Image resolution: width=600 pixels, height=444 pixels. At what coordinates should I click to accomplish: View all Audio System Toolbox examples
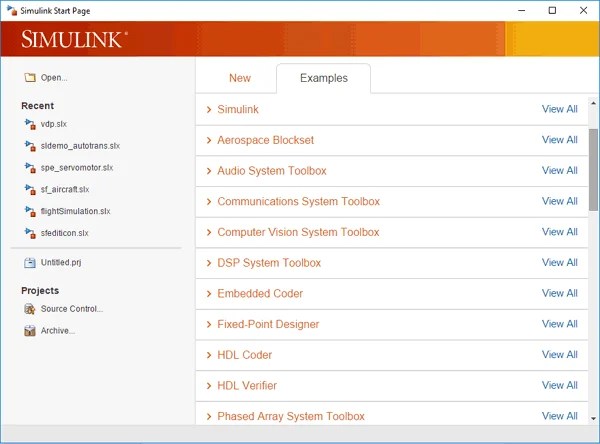coord(559,170)
